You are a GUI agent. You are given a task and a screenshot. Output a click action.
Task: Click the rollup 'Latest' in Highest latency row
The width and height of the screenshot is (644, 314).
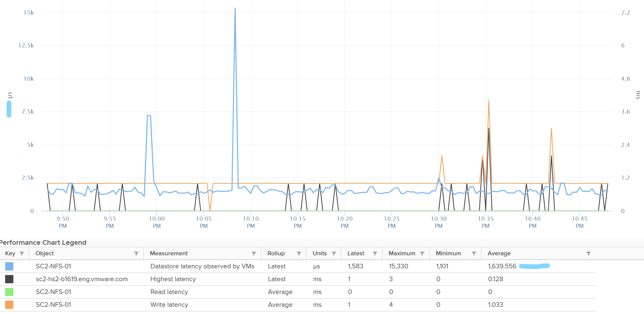(277, 279)
